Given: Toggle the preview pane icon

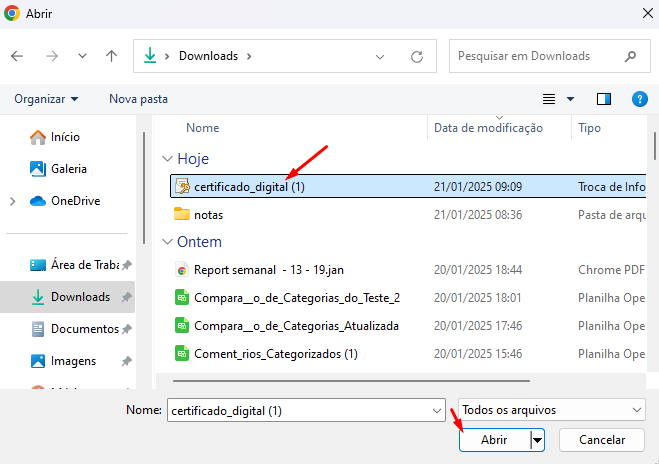Looking at the screenshot, I should [x=604, y=99].
